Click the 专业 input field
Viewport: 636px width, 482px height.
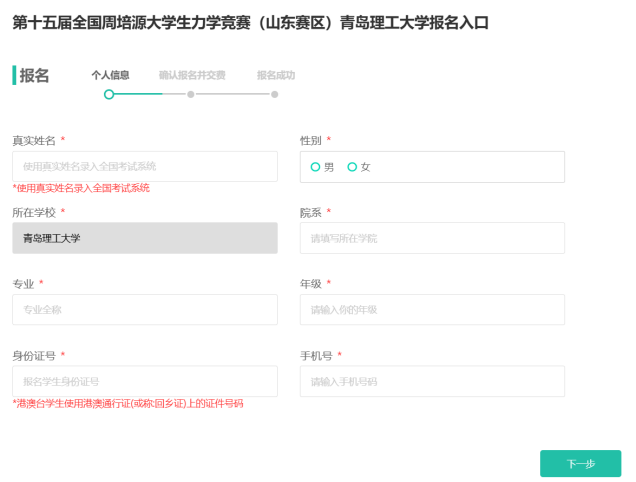(x=145, y=310)
